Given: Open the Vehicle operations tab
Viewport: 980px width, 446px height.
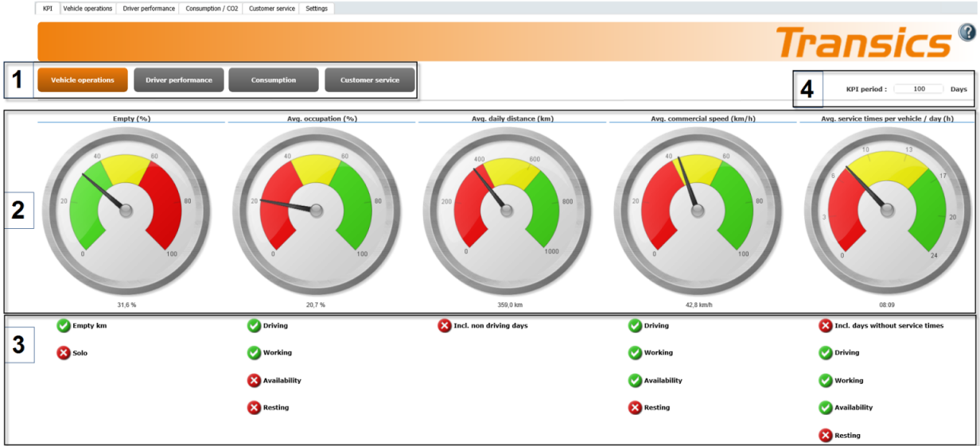Looking at the screenshot, I should coord(87,9).
